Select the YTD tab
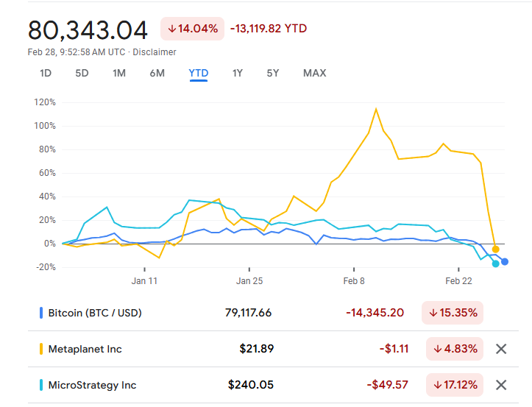 pyautogui.click(x=198, y=73)
